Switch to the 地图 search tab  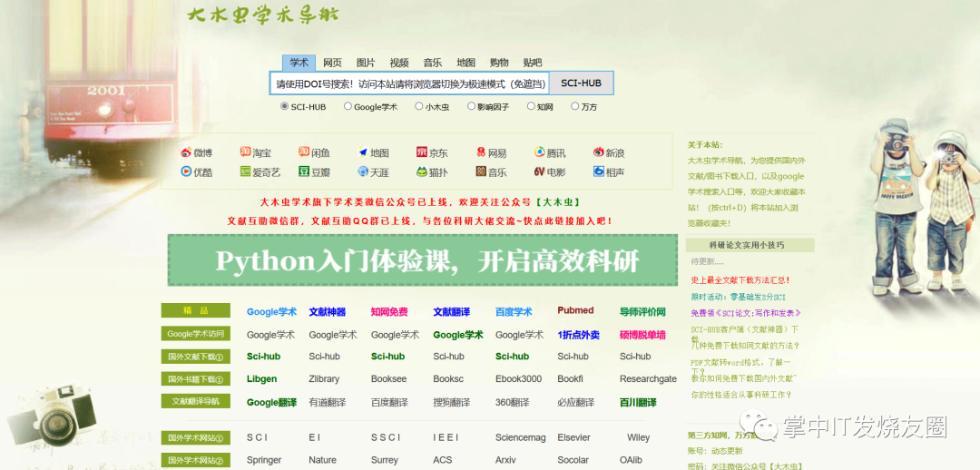click(x=465, y=63)
